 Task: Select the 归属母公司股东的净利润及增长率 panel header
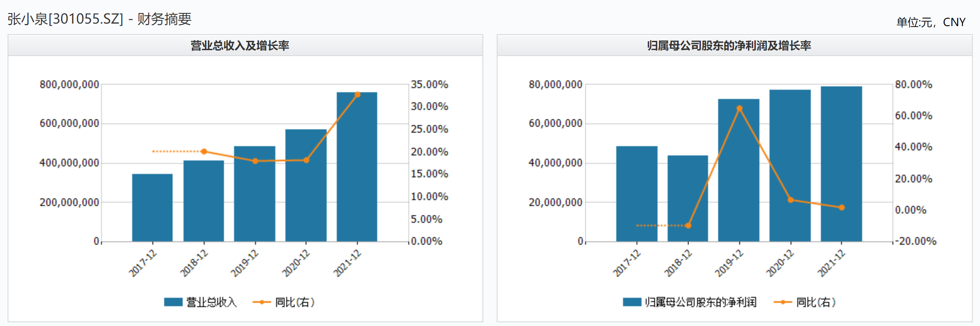pos(735,45)
